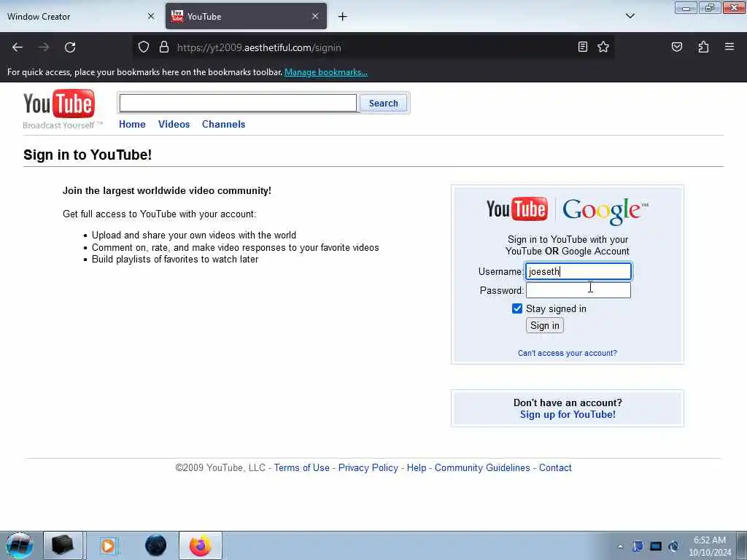Click the Sign in button

click(x=544, y=326)
